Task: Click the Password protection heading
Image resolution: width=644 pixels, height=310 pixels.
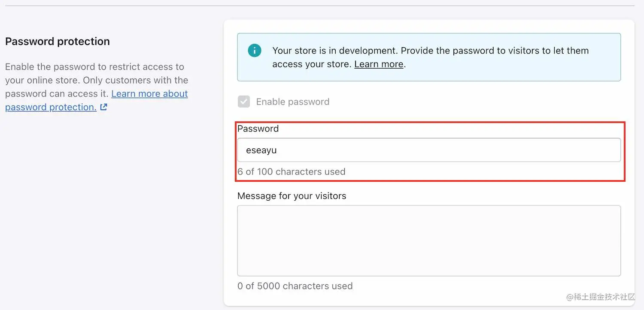Action: [x=57, y=41]
